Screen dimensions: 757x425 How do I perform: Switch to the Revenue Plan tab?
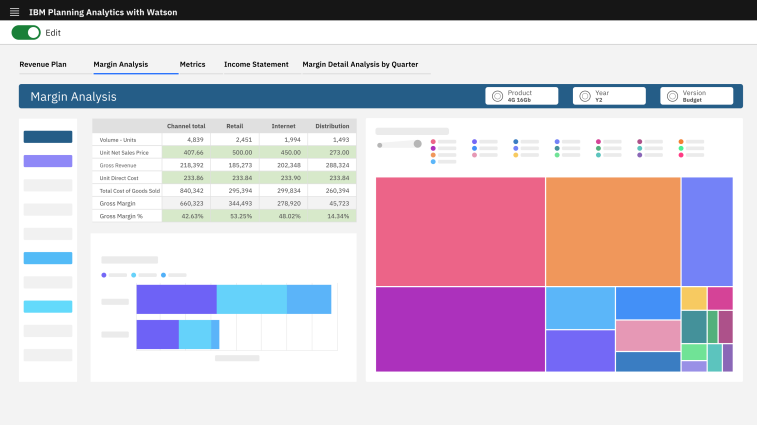(43, 64)
